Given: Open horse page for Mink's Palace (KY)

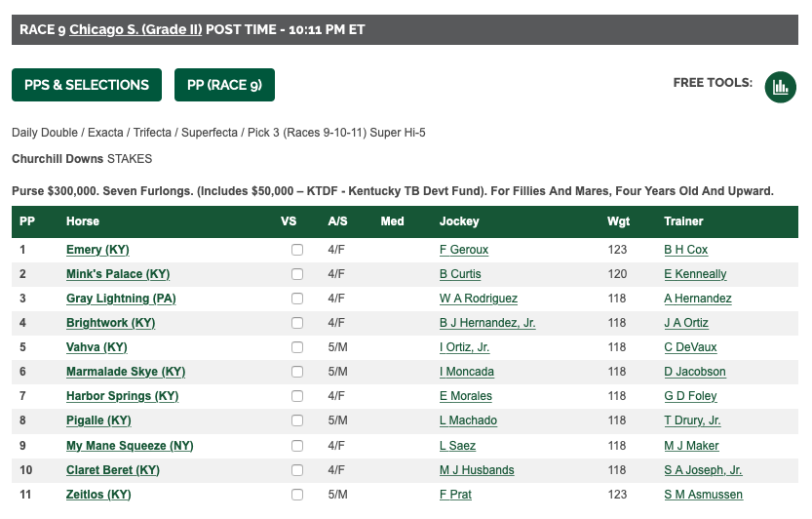Looking at the screenshot, I should (x=118, y=274).
